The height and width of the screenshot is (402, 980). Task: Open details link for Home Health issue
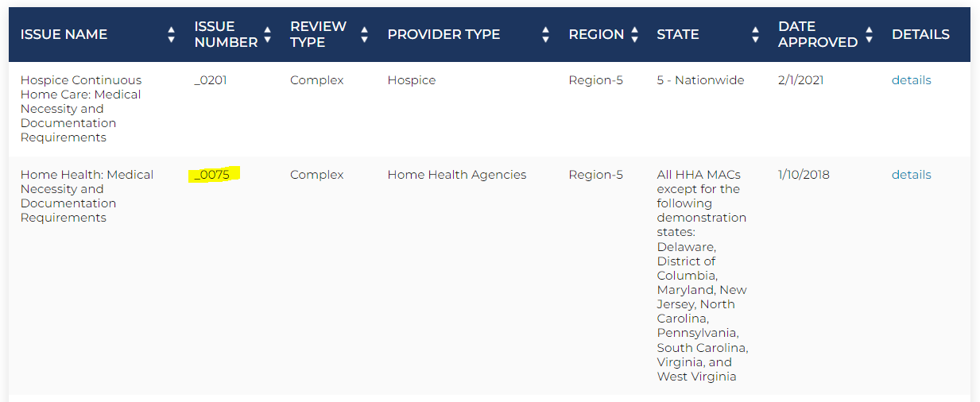coord(911,175)
